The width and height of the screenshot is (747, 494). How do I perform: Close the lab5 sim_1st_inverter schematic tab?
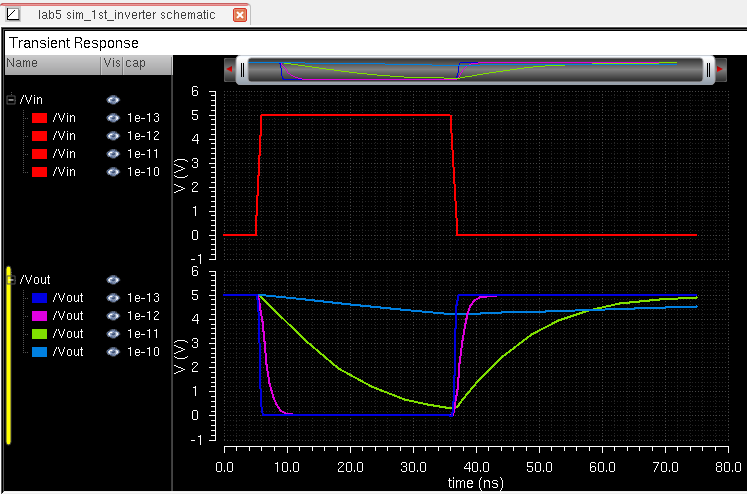239,15
